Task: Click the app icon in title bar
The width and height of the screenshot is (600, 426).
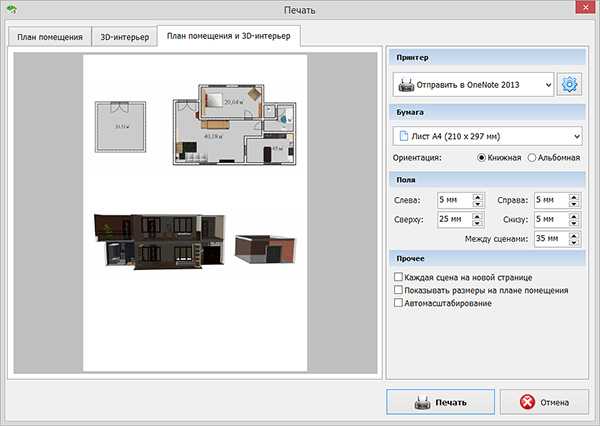Action: [11, 11]
